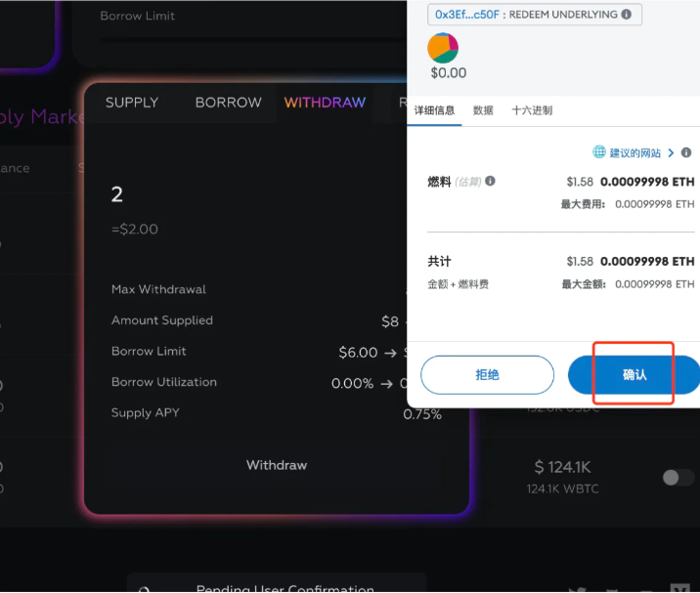Click the 拒绝 reject button
The width and height of the screenshot is (700, 593).
[487, 375]
